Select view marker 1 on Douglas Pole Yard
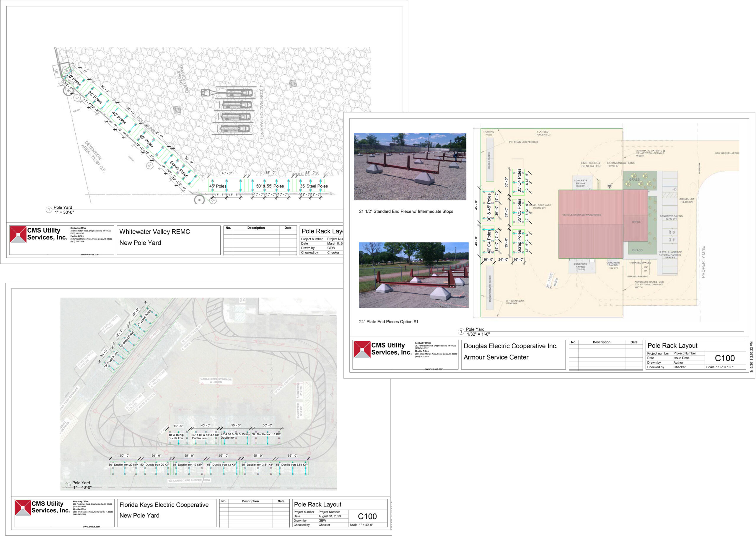Screen dimensions: 756x536 click(x=461, y=331)
